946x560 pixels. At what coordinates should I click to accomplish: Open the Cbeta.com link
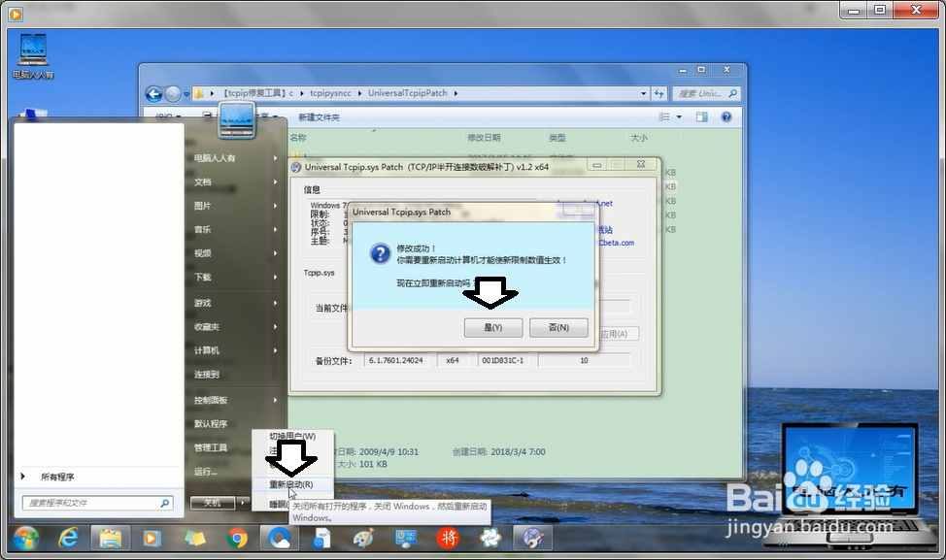point(616,243)
